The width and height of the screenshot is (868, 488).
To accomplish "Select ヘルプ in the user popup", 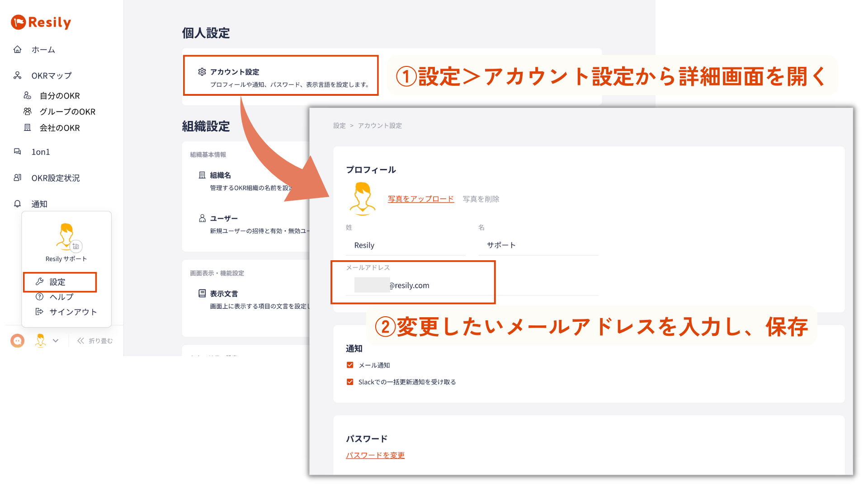I will point(61,297).
